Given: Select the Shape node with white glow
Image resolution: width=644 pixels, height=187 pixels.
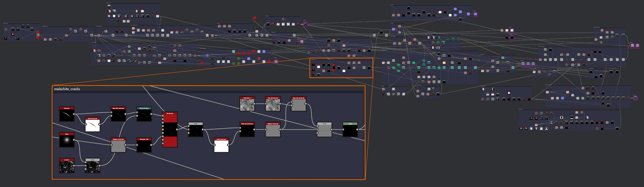Looking at the screenshot, I should coord(67,140).
